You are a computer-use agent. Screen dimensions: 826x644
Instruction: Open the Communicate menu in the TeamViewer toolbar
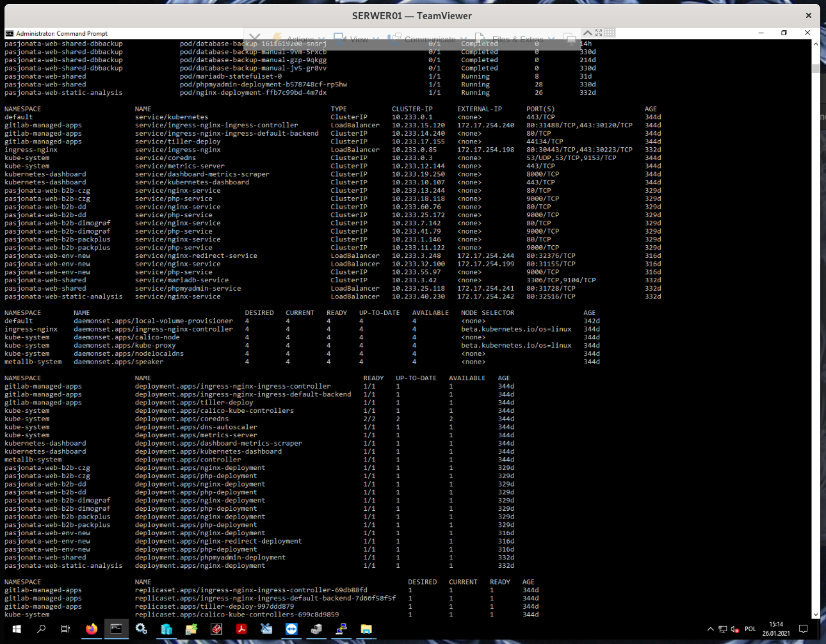point(426,39)
